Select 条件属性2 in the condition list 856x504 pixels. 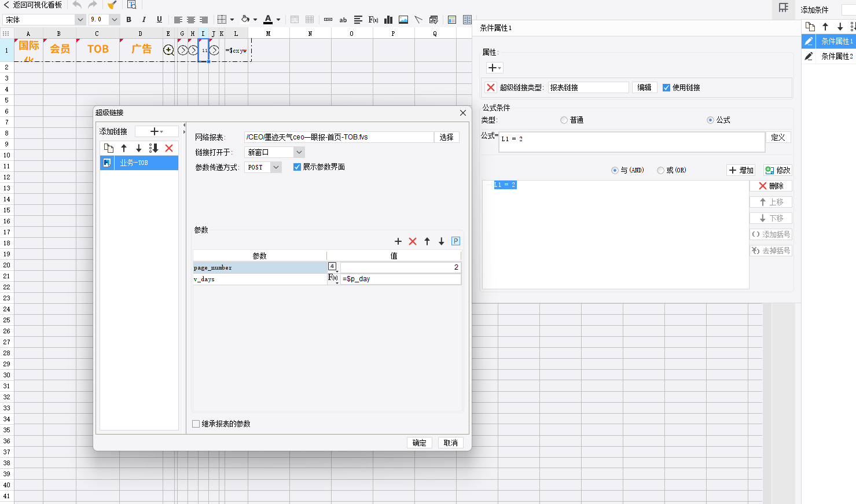[x=836, y=56]
